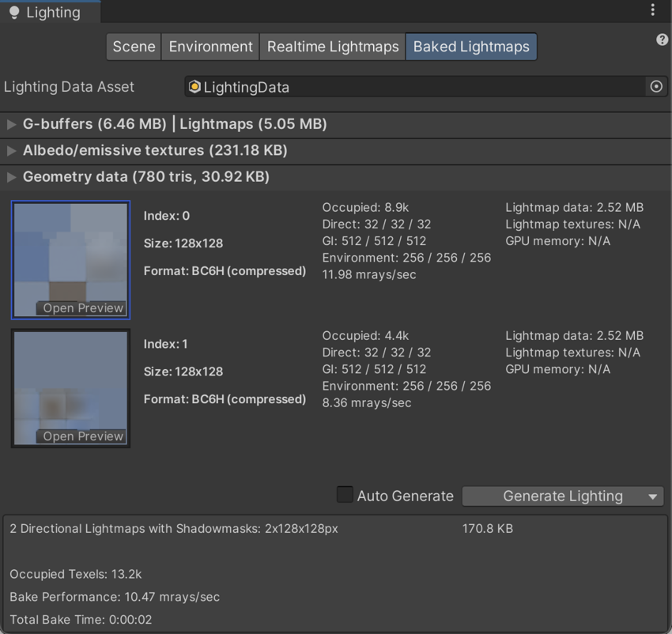Select the Baked Lightmaps tab
Screen dimensions: 672x634
[x=471, y=47]
